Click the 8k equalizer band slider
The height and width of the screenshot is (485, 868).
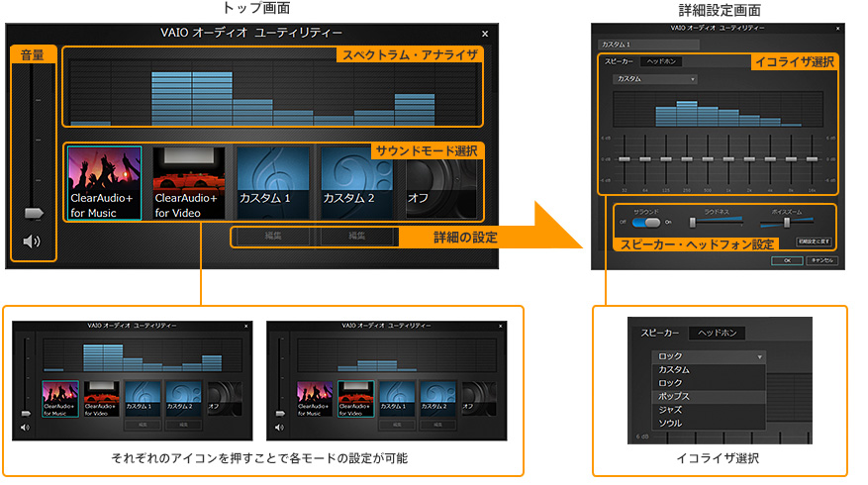(x=791, y=159)
